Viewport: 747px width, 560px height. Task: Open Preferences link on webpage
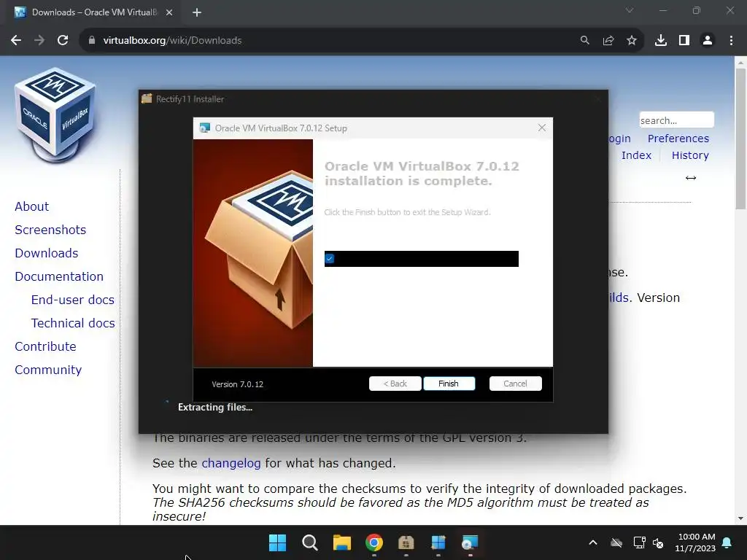(x=678, y=139)
